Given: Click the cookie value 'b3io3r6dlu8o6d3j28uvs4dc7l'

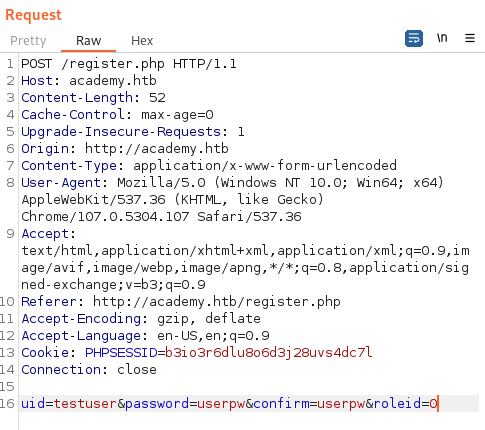Looking at the screenshot, I should [269, 353].
